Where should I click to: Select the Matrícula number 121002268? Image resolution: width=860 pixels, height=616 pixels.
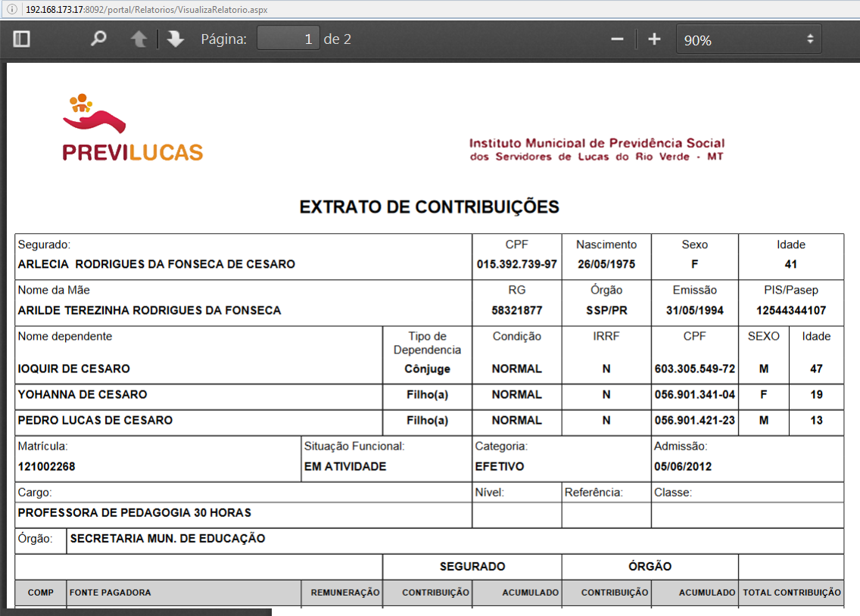(x=46, y=467)
